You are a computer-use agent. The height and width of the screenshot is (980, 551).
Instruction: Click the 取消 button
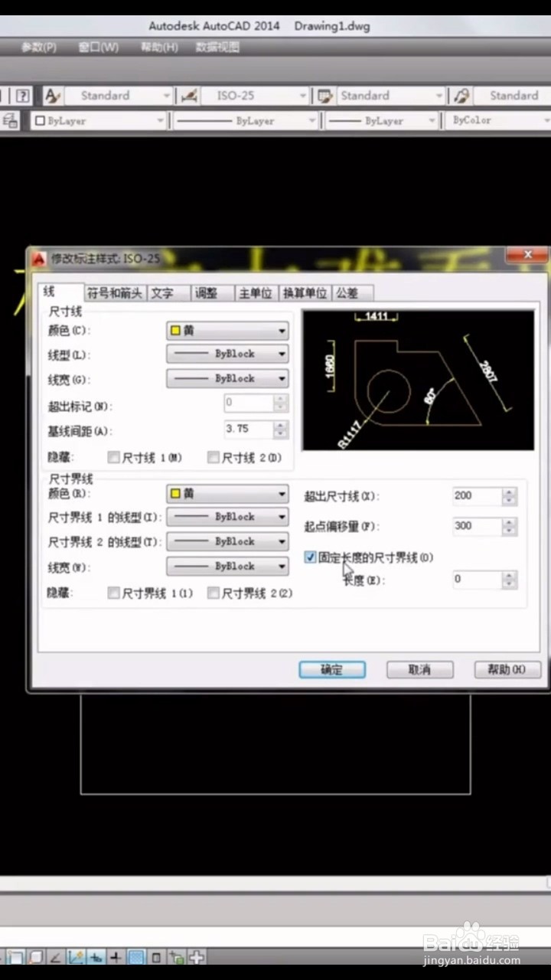[419, 669]
